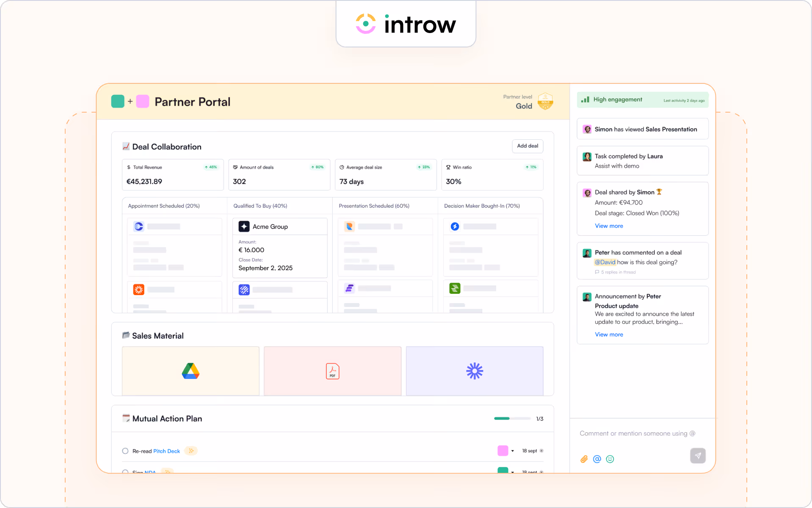
Task: Click the blue lightning bolt deal icon
Action: (455, 226)
